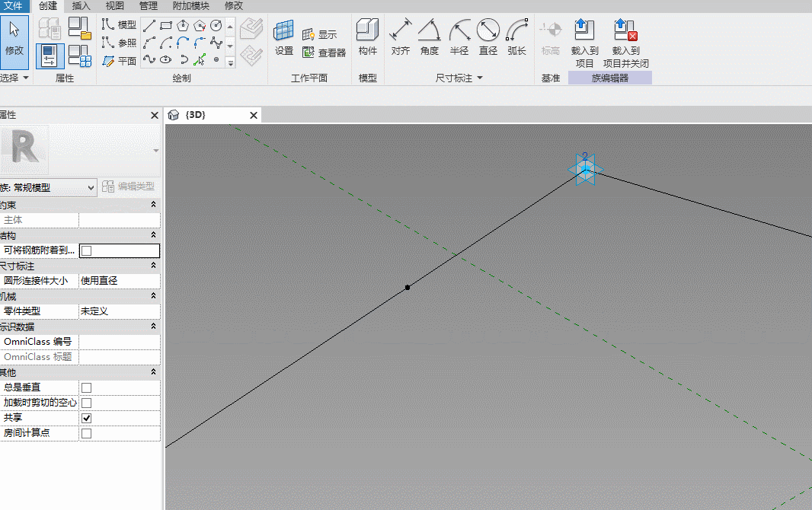812x510 pixels.
Task: Select the 参照 line tool
Action: pyautogui.click(x=119, y=43)
